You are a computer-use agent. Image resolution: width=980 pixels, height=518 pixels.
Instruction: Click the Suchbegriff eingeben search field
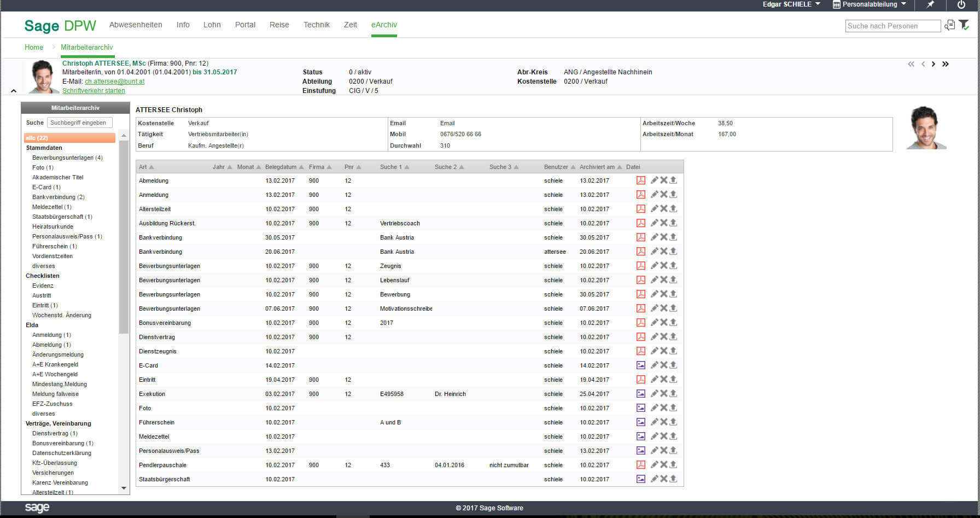[80, 123]
